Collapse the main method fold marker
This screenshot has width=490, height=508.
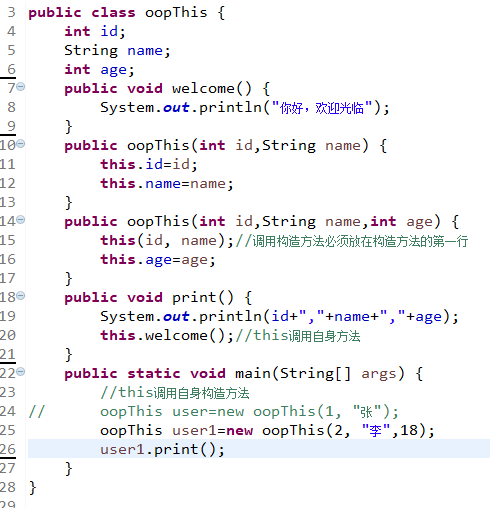coord(21,372)
